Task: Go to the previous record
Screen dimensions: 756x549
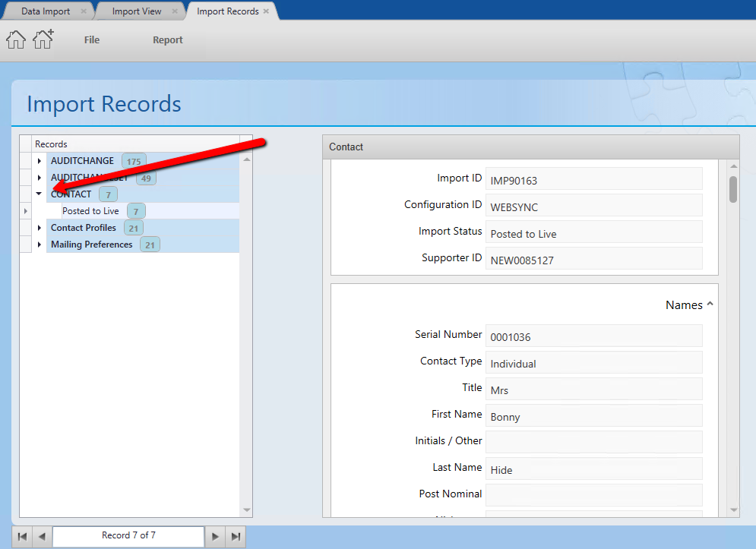Action: (42, 536)
